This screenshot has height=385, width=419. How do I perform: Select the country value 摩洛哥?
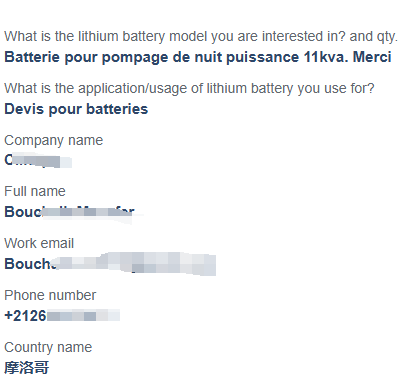tap(27, 368)
